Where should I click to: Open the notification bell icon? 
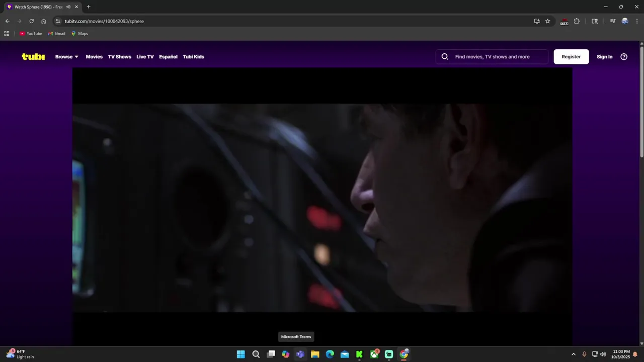(x=635, y=354)
